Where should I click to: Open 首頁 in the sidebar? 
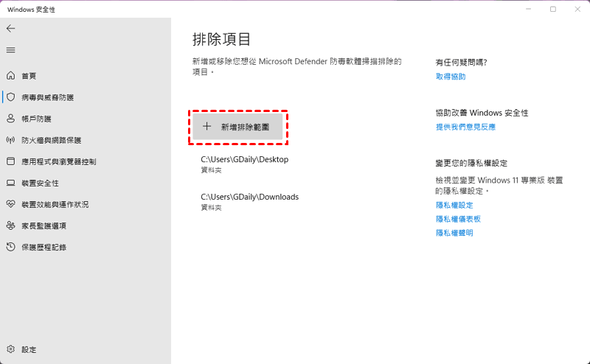point(29,76)
